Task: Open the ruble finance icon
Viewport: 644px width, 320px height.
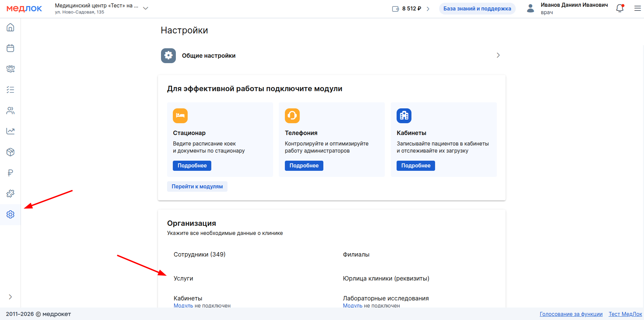Action: click(10, 173)
